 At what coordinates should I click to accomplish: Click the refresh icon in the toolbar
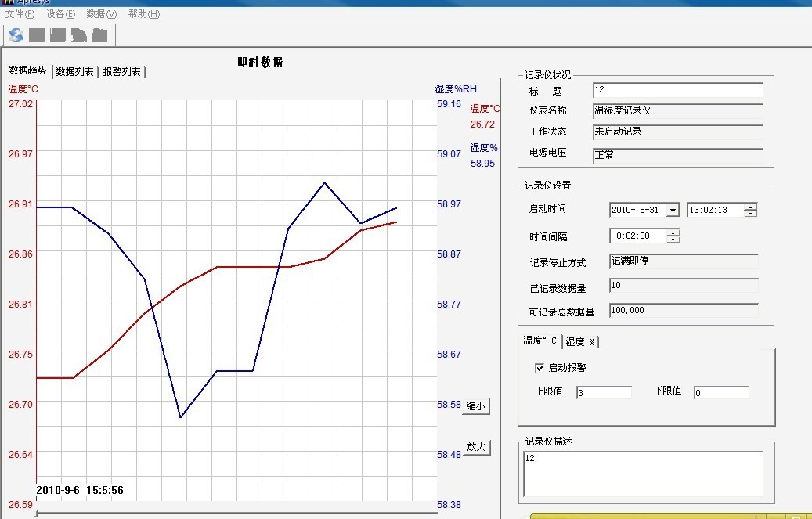click(16, 35)
